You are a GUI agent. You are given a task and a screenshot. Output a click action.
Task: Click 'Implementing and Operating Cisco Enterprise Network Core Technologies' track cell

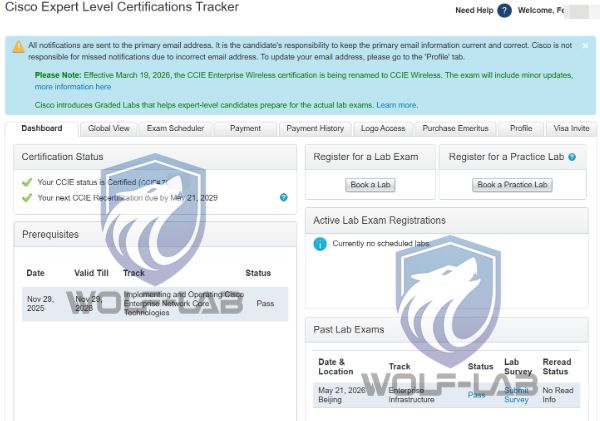point(184,304)
